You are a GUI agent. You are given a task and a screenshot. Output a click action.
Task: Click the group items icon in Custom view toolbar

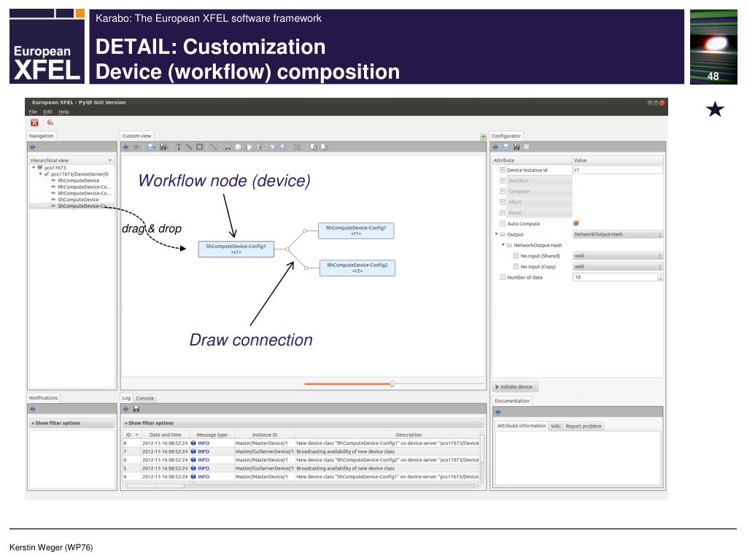point(297,147)
